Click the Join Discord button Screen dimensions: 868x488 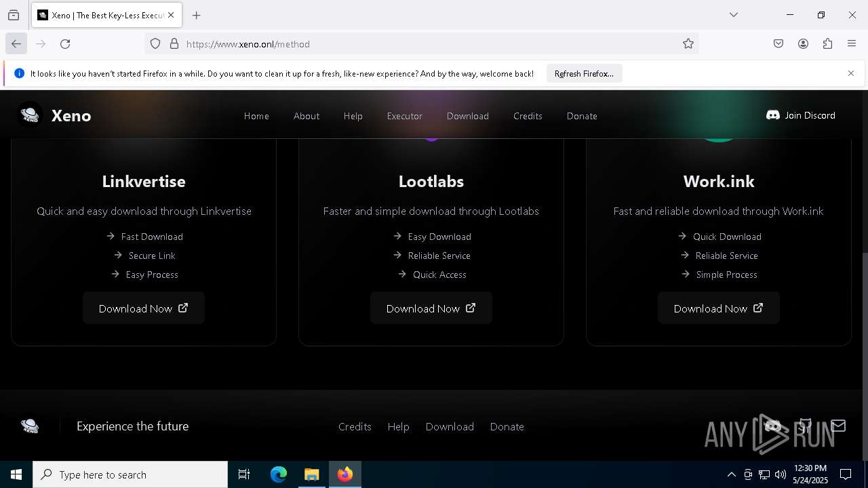tap(800, 115)
